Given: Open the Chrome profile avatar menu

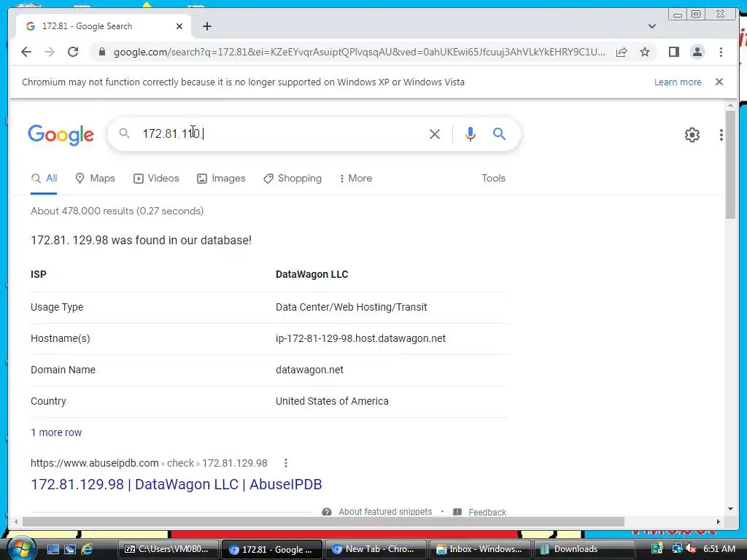Looking at the screenshot, I should pyautogui.click(x=697, y=52).
